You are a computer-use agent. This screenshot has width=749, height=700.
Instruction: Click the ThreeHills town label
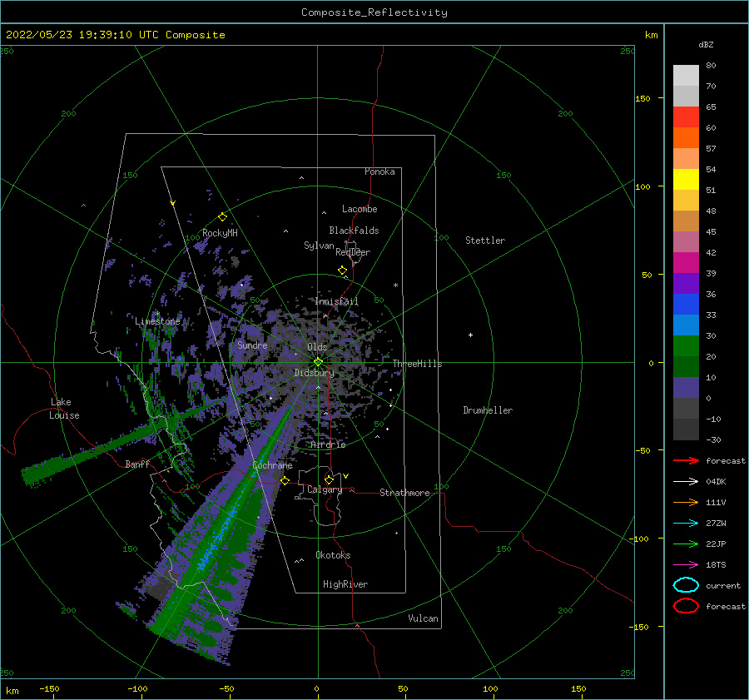click(418, 364)
